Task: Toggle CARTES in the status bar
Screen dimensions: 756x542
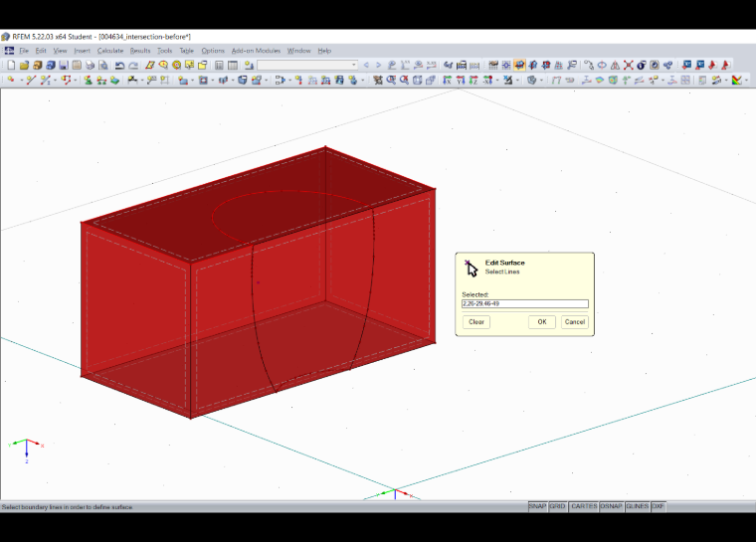Action: [x=584, y=506]
